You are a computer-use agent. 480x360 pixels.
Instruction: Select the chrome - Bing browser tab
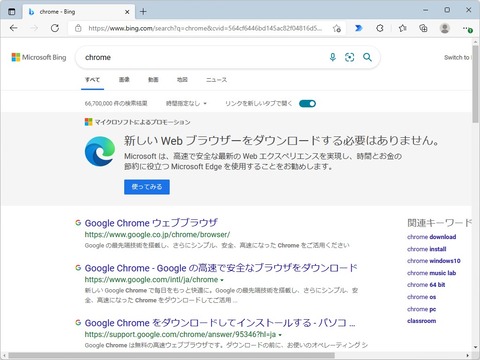(x=78, y=12)
